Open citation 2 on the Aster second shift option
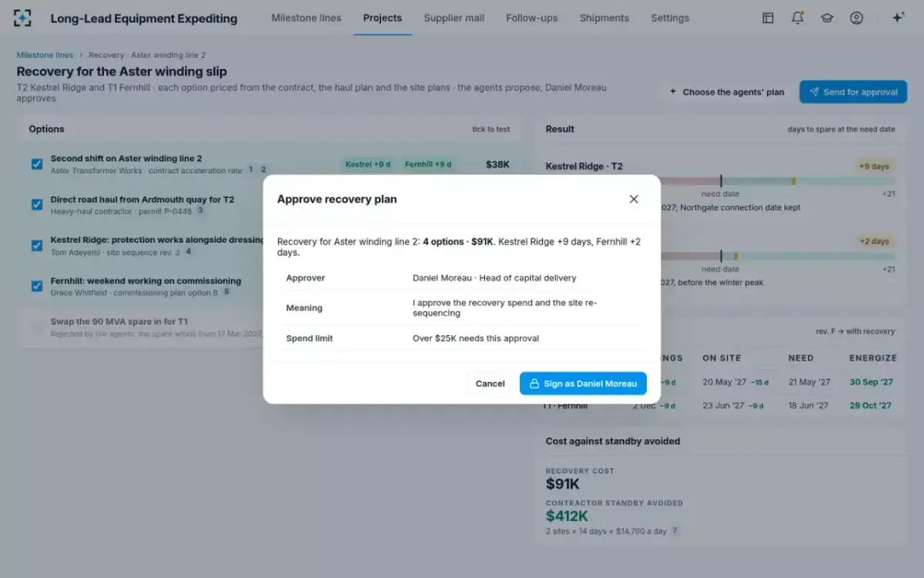 (x=263, y=170)
